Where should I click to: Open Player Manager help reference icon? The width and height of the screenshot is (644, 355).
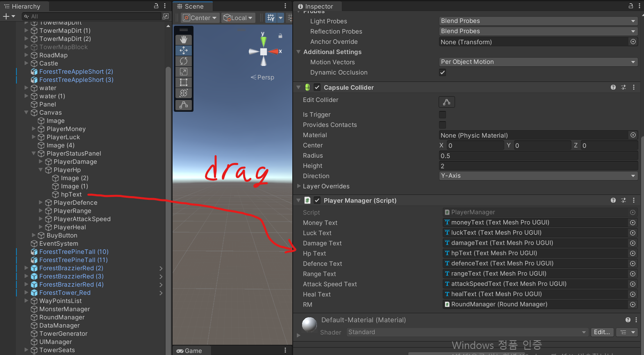pyautogui.click(x=613, y=200)
